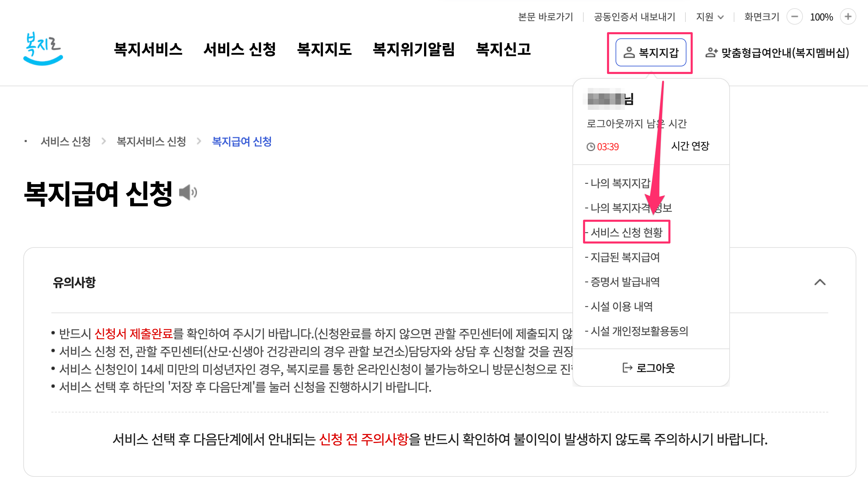Image resolution: width=868 pixels, height=484 pixels.
Task: Click the 공동인증서 내보내기 link
Action: click(x=635, y=16)
